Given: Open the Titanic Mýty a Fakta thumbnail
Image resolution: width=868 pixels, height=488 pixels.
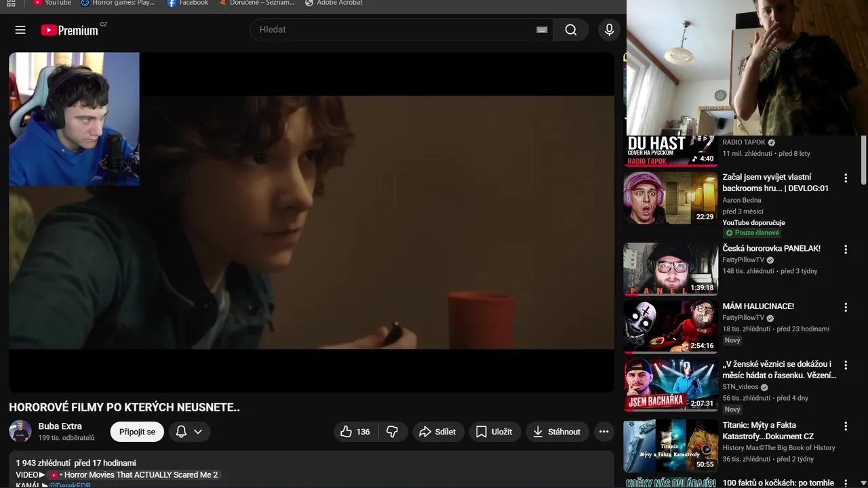Looking at the screenshot, I should [671, 445].
